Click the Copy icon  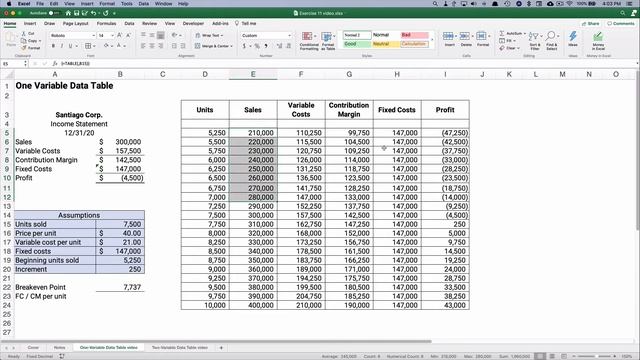(24, 40)
